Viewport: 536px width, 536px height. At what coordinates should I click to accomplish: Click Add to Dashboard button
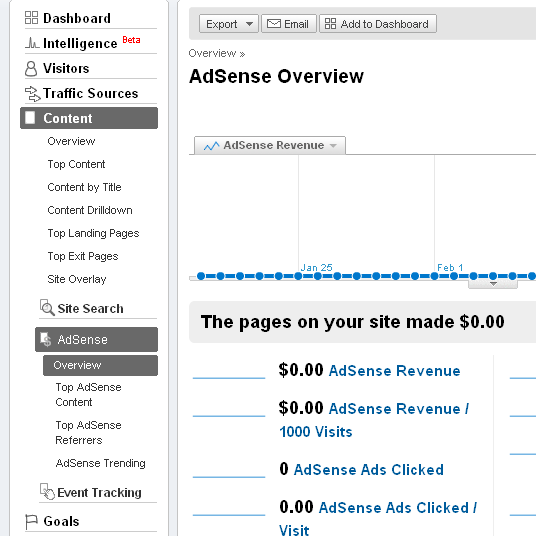378,24
